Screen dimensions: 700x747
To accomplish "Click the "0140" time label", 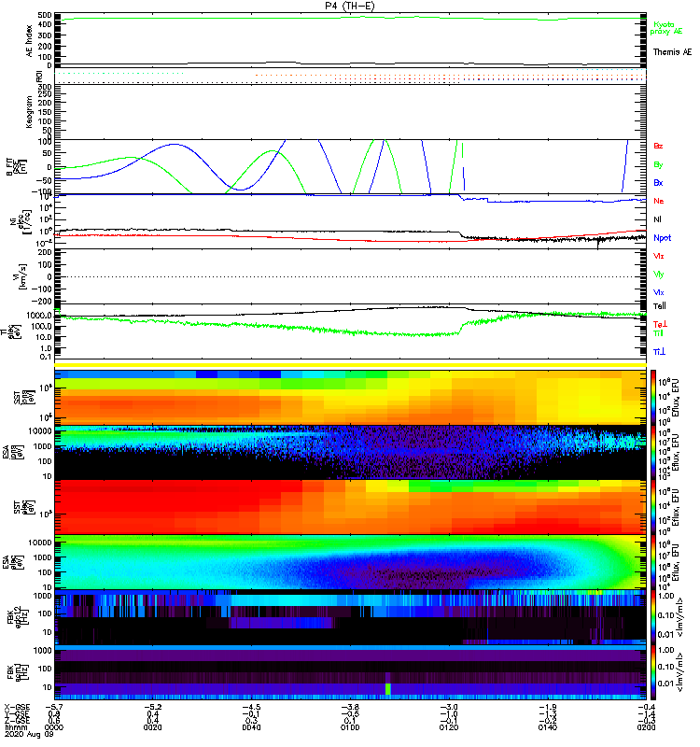I will (x=547, y=727).
